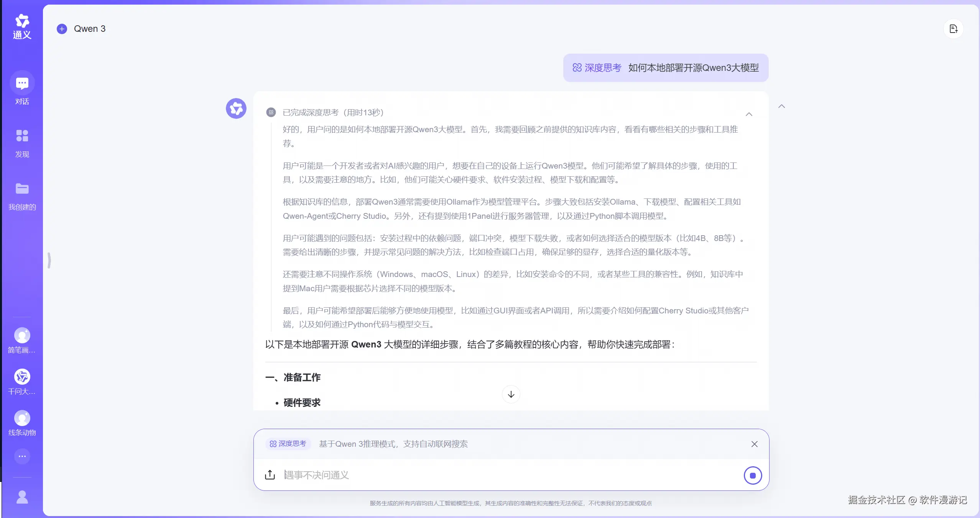Click the plus icon beside Qwen 3 title

point(62,28)
